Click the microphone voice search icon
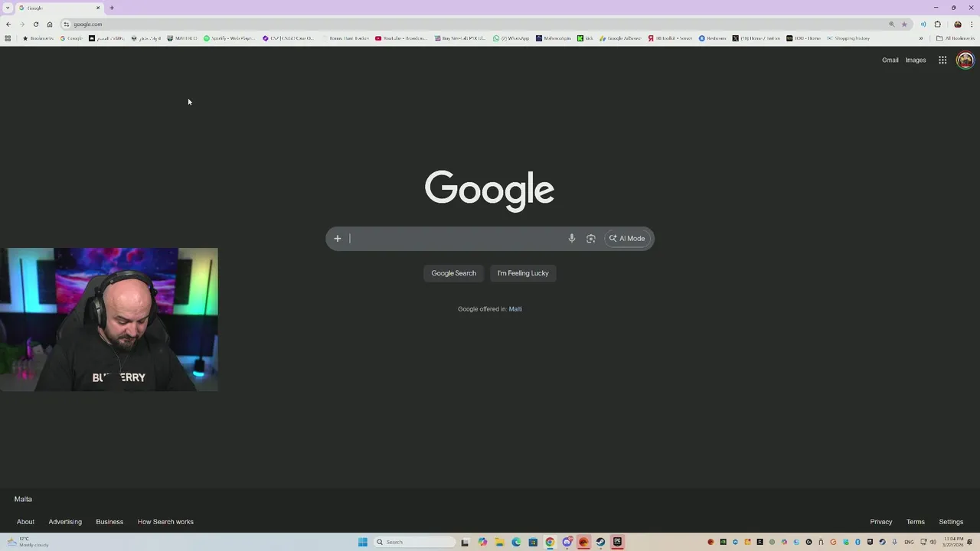Image resolution: width=980 pixels, height=551 pixels. [x=571, y=238]
